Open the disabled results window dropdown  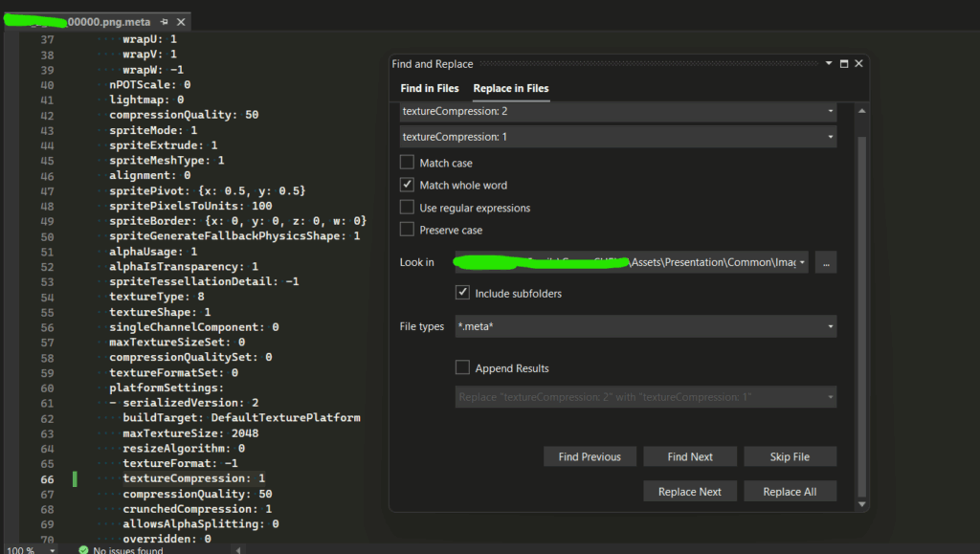click(830, 397)
